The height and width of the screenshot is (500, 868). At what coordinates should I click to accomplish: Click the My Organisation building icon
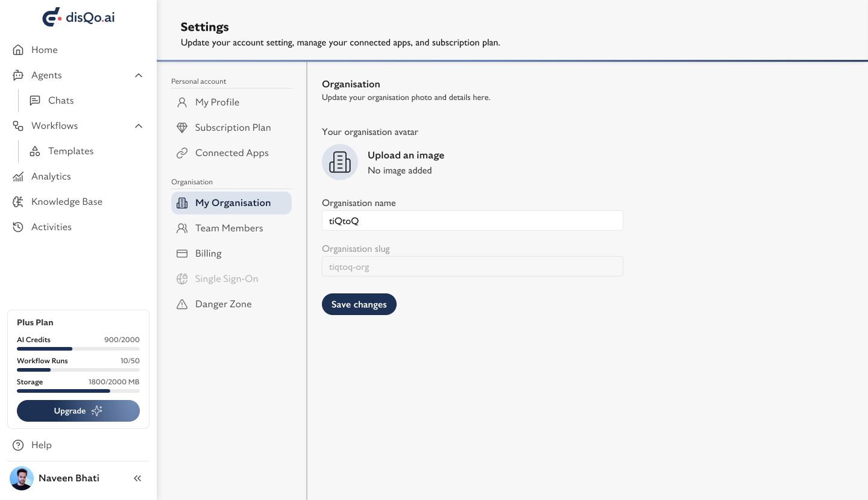pos(182,203)
